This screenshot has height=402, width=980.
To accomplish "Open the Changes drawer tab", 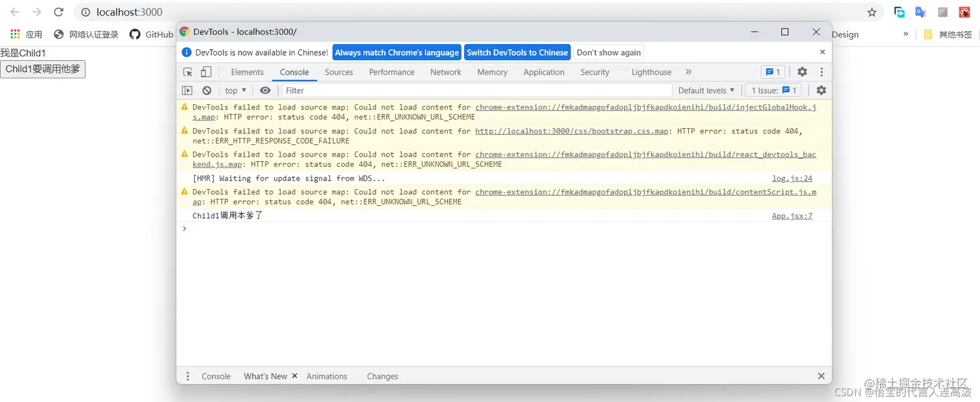I will pyautogui.click(x=382, y=376).
